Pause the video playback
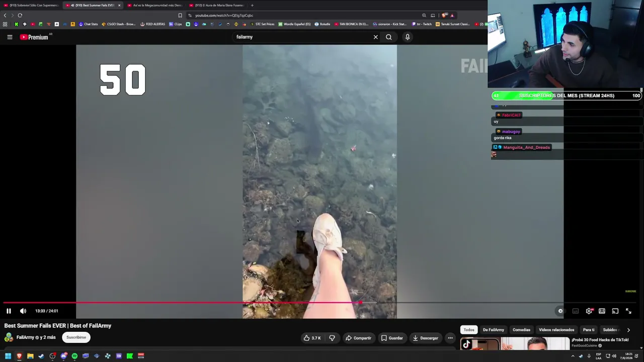644x362 pixels. click(x=9, y=311)
